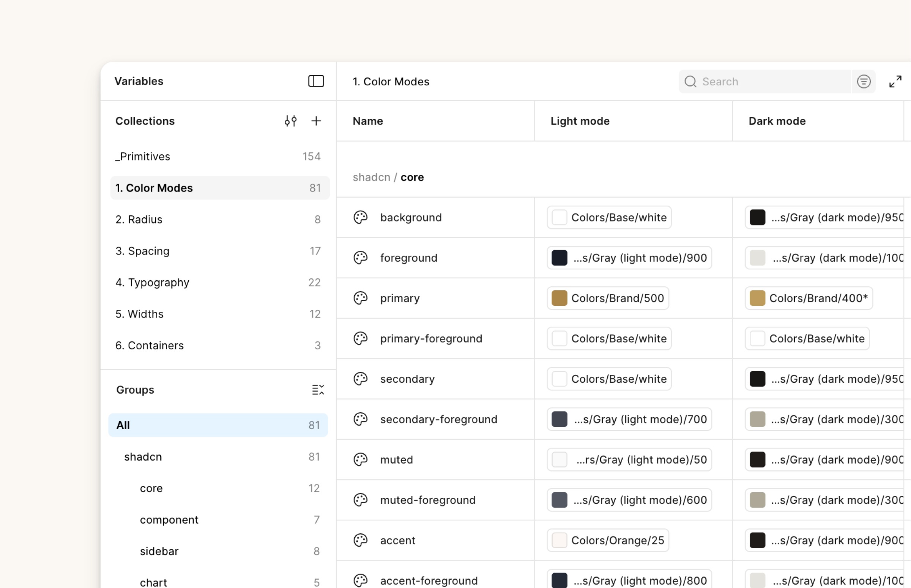Image resolution: width=911 pixels, height=588 pixels.
Task: Open the 4. Typography collection
Action: pos(220,283)
